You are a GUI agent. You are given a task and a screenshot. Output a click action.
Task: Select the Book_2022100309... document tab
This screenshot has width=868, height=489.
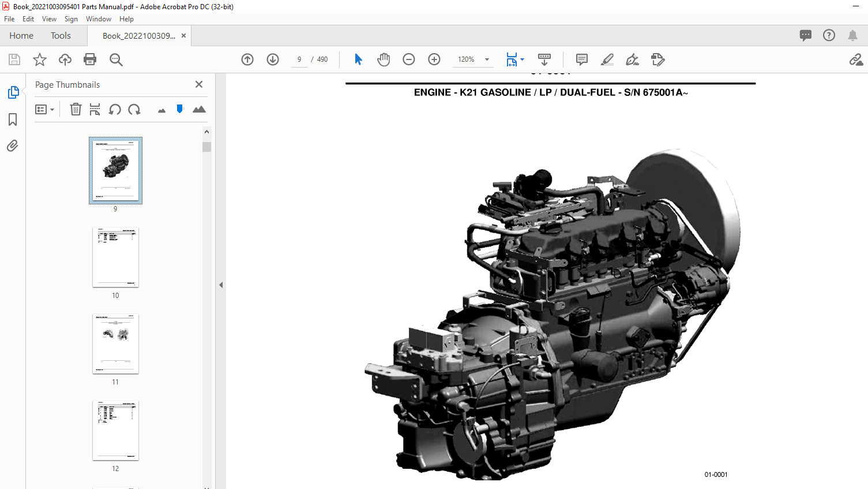[138, 35]
